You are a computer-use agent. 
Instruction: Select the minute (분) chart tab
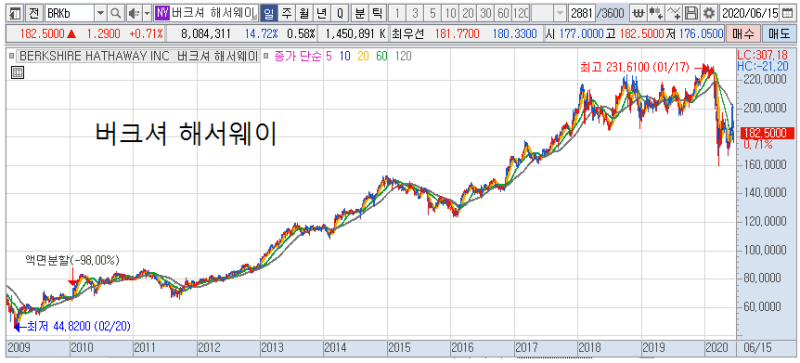[360, 13]
